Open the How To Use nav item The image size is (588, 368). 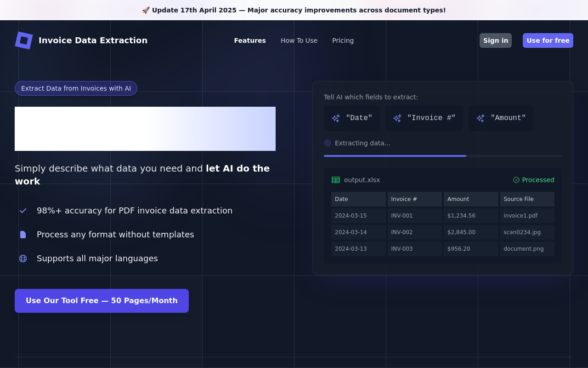click(299, 40)
